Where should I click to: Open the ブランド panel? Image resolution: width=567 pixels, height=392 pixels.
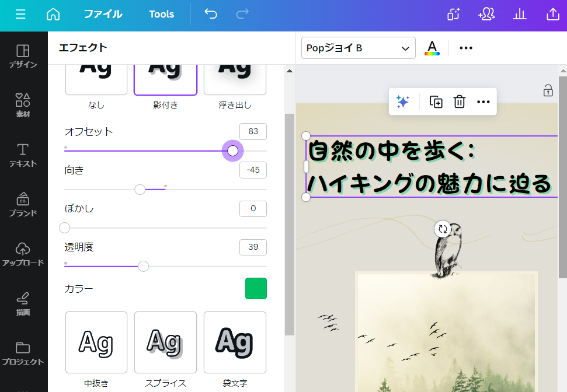coord(23,205)
